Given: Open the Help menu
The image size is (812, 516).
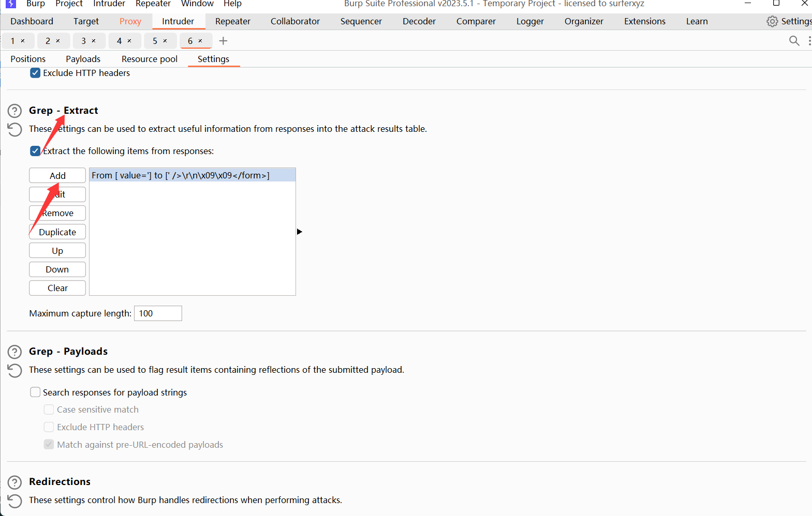Looking at the screenshot, I should (232, 4).
